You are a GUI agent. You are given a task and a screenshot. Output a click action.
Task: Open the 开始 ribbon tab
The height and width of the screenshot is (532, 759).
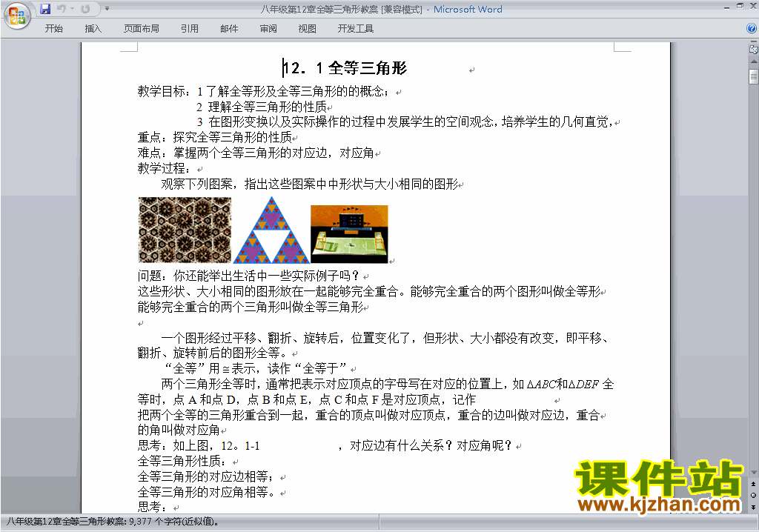coord(53,29)
